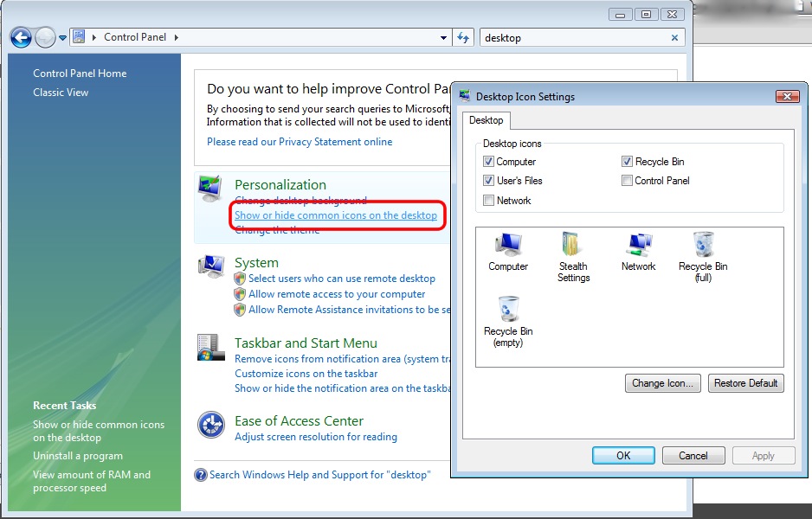The image size is (812, 519).
Task: Open Control Panel Home link
Action: pyautogui.click(x=80, y=74)
